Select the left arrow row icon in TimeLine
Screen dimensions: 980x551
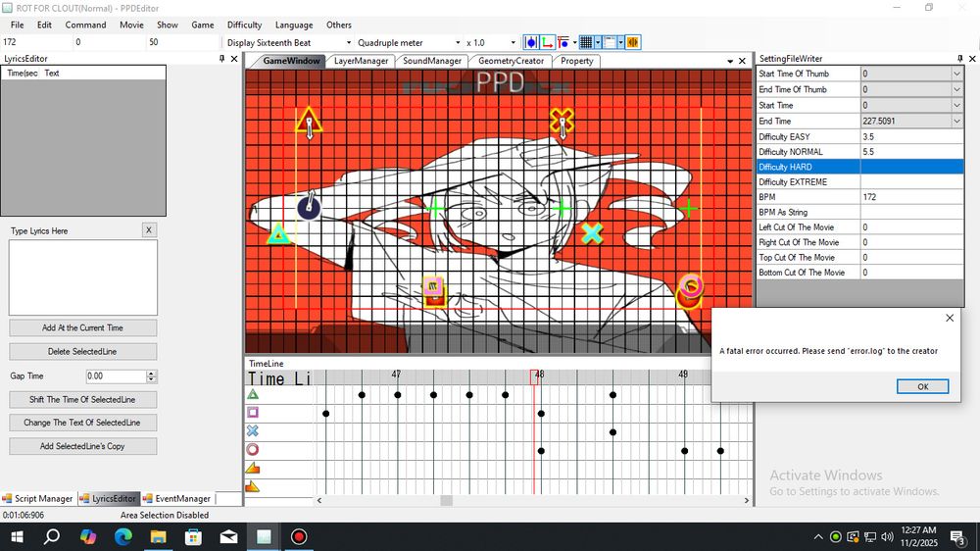pyautogui.click(x=253, y=468)
